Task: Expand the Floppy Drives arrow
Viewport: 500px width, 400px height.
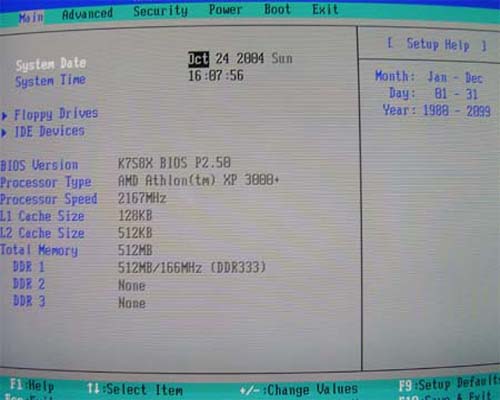Action: [4, 116]
